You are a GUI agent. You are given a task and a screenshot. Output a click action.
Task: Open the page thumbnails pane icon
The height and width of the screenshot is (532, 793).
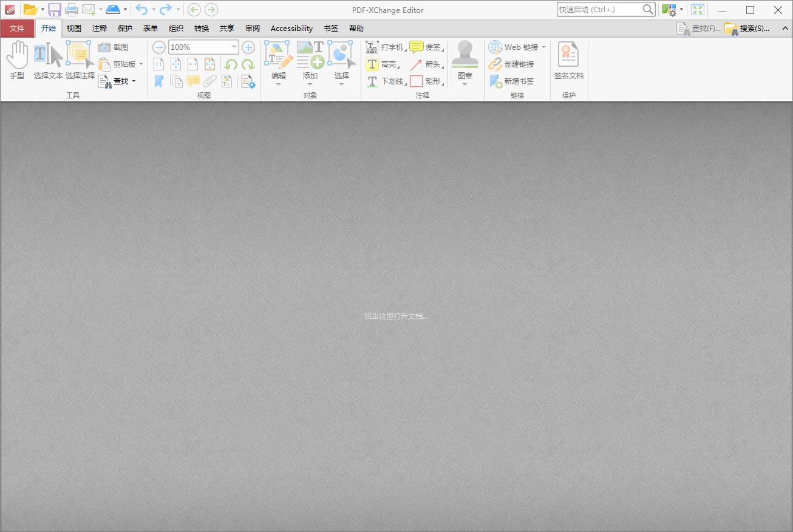pos(176,81)
